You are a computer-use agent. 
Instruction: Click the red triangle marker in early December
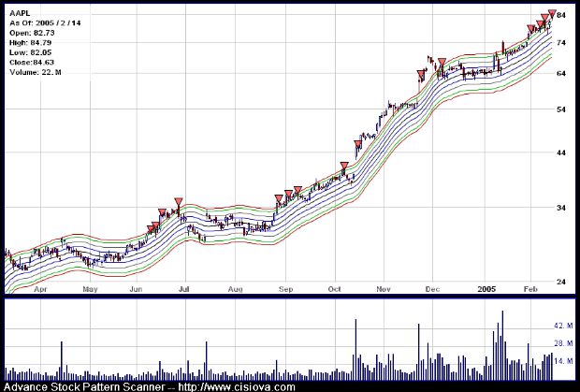coord(442,62)
